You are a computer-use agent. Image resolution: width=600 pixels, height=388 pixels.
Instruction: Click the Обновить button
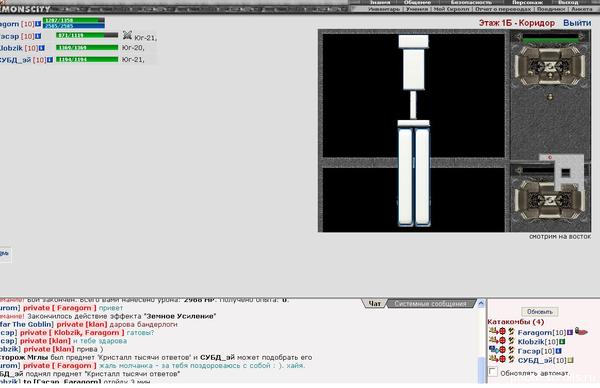(540, 311)
